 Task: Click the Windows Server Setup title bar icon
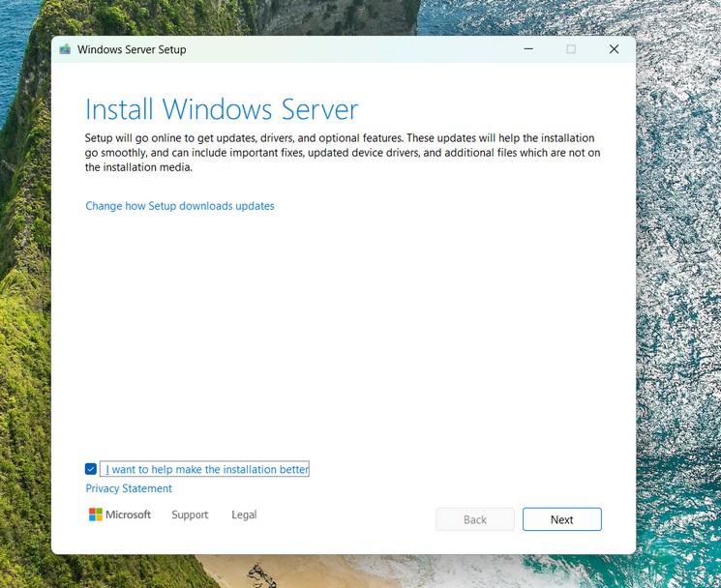[x=65, y=49]
